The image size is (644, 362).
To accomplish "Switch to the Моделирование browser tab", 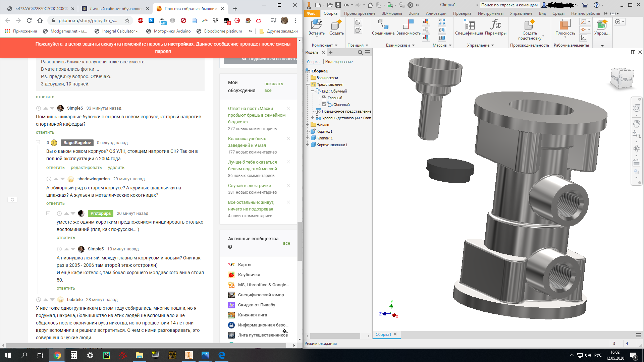I will (x=339, y=62).
